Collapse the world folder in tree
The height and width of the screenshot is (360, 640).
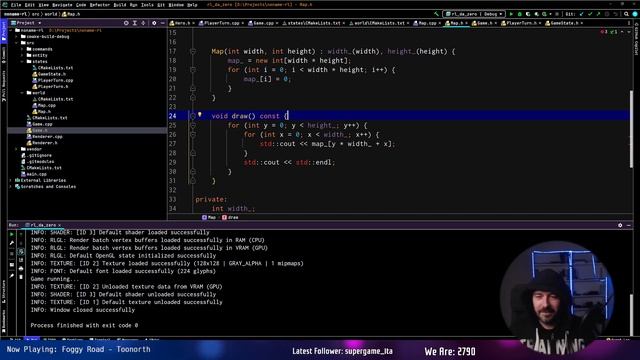pyautogui.click(x=22, y=93)
